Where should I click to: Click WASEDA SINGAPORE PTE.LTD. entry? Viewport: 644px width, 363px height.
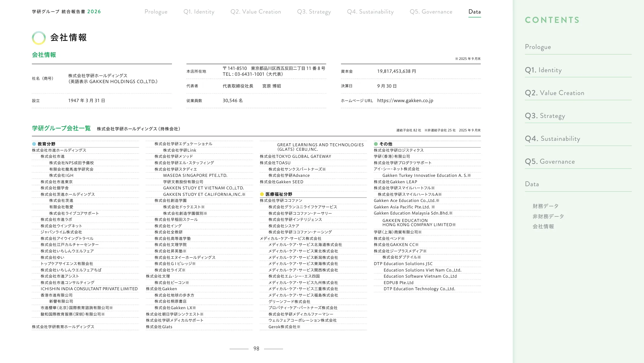pos(195,176)
